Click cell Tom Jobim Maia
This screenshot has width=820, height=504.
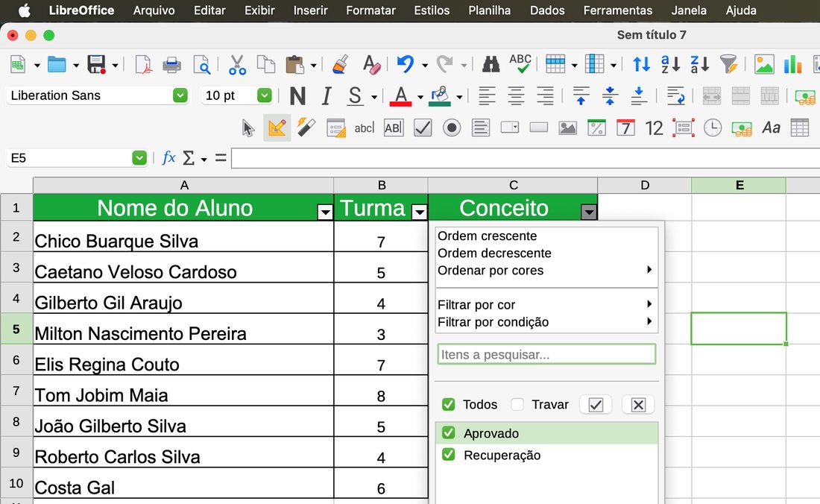click(x=183, y=391)
